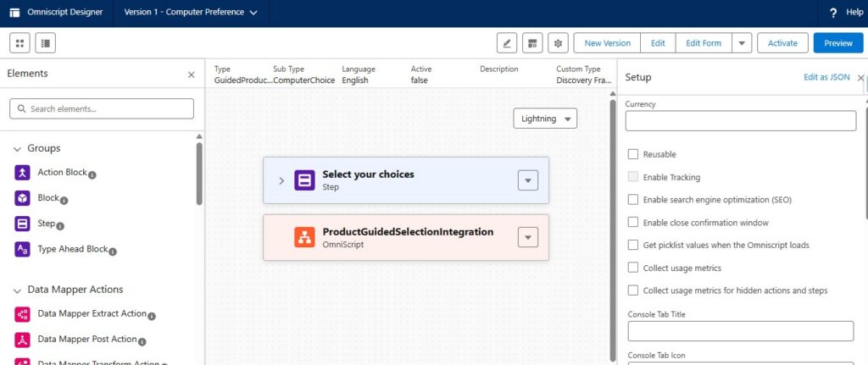The width and height of the screenshot is (868, 365).
Task: Open the settings gear icon
Action: coord(557,43)
